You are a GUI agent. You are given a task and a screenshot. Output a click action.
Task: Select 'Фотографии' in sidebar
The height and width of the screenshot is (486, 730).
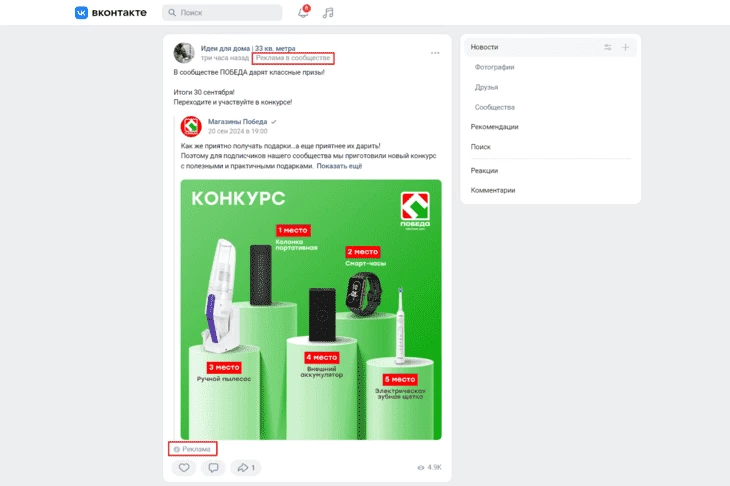pyautogui.click(x=494, y=67)
